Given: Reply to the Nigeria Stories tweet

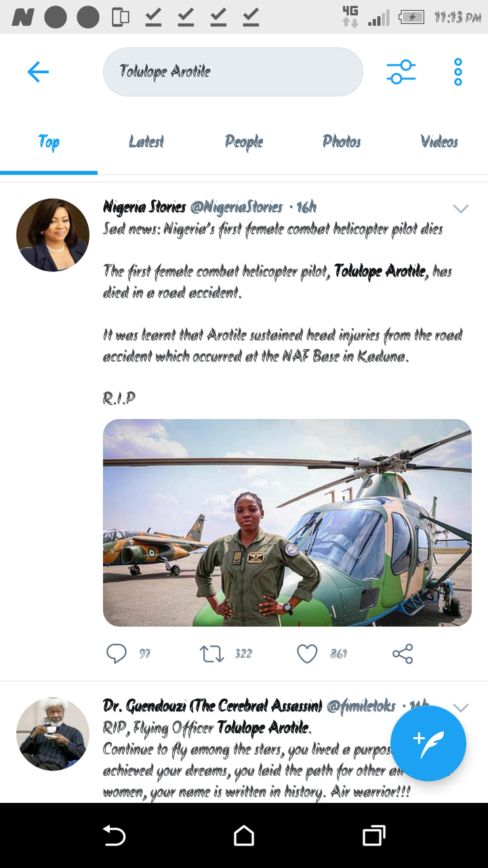Looking at the screenshot, I should click(x=117, y=654).
